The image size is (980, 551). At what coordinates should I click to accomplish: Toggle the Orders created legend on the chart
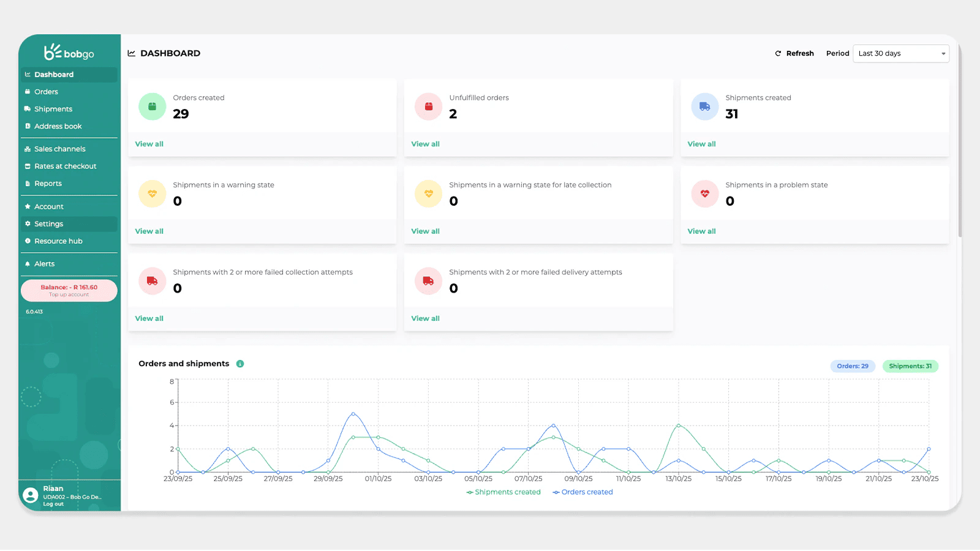tap(582, 492)
